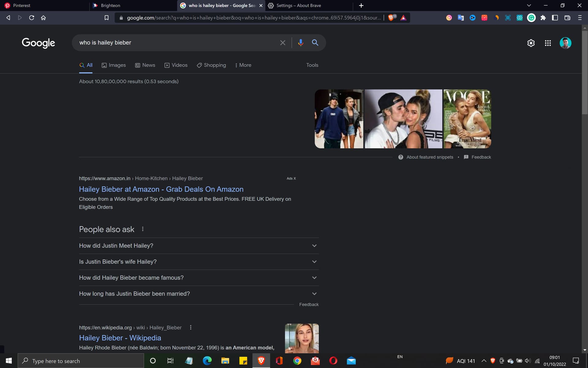The image size is (588, 368).
Task: Toggle the browser sidebar panel
Action: [555, 18]
